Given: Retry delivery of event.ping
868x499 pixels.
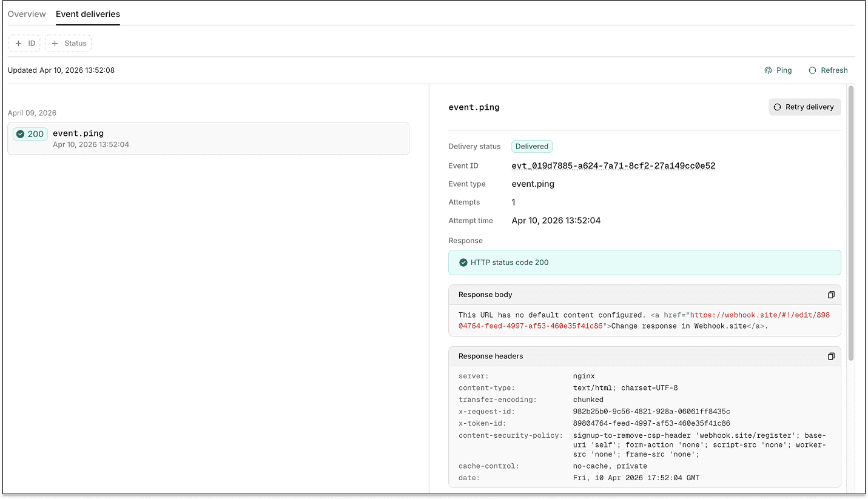Looking at the screenshot, I should click(804, 107).
